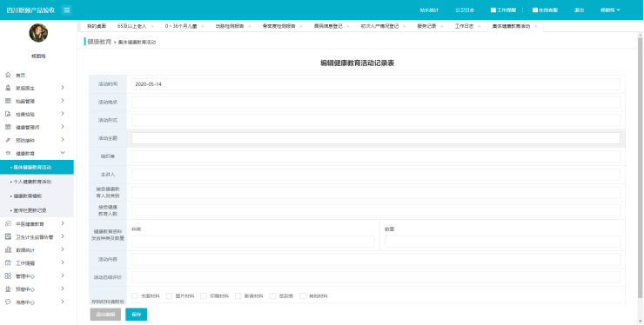Click the gray 退出编辑 button
The image size is (644, 325).
tap(105, 315)
